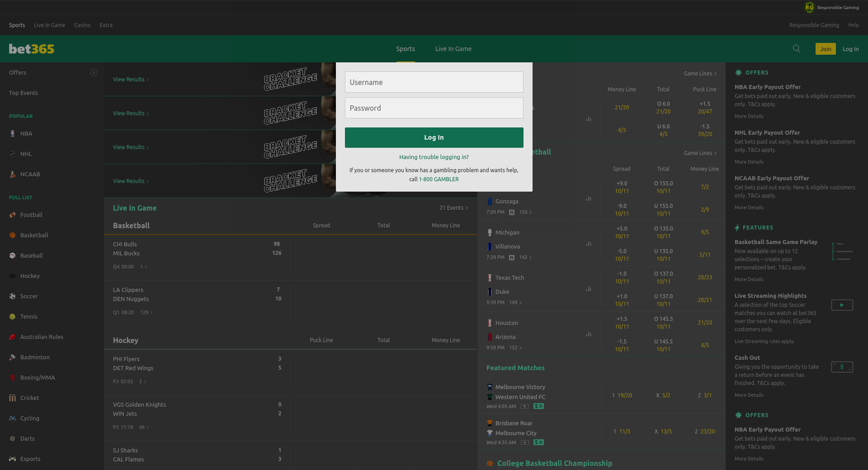The width and height of the screenshot is (868, 470).
Task: Expand Game Lines above Money Line column
Action: pyautogui.click(x=700, y=74)
